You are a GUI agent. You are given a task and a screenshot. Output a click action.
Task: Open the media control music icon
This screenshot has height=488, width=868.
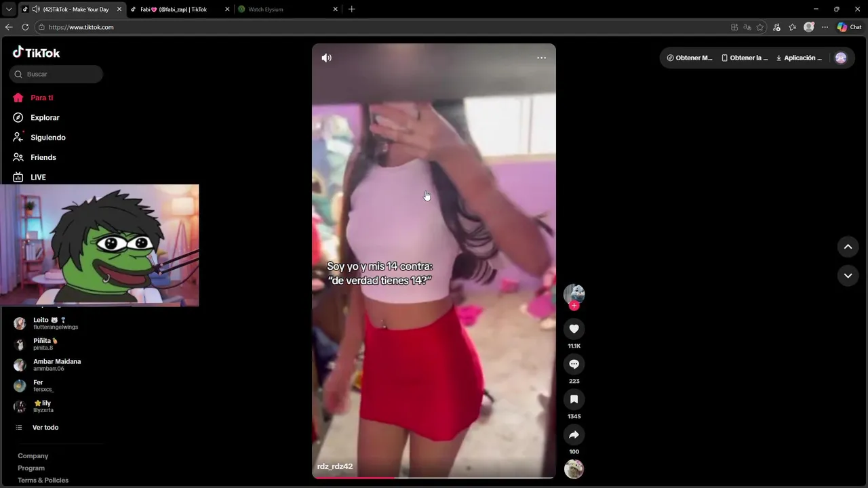pyautogui.click(x=777, y=27)
